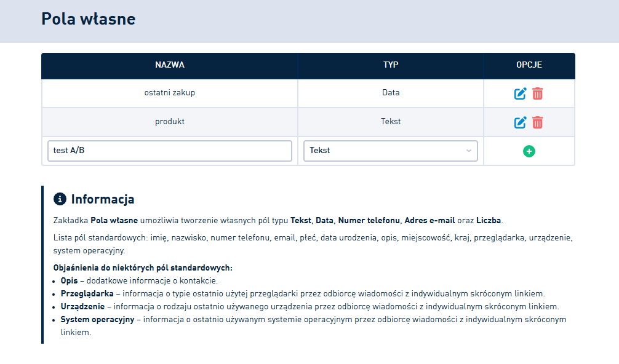
Task: Click the 'Pola własne' page heading
Action: point(89,19)
